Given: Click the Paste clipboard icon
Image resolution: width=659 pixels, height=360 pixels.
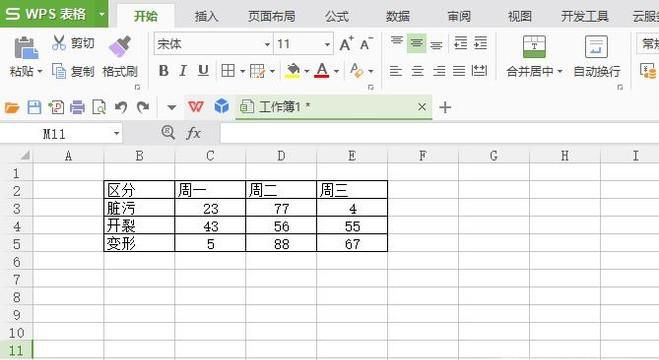Looking at the screenshot, I should [x=26, y=47].
